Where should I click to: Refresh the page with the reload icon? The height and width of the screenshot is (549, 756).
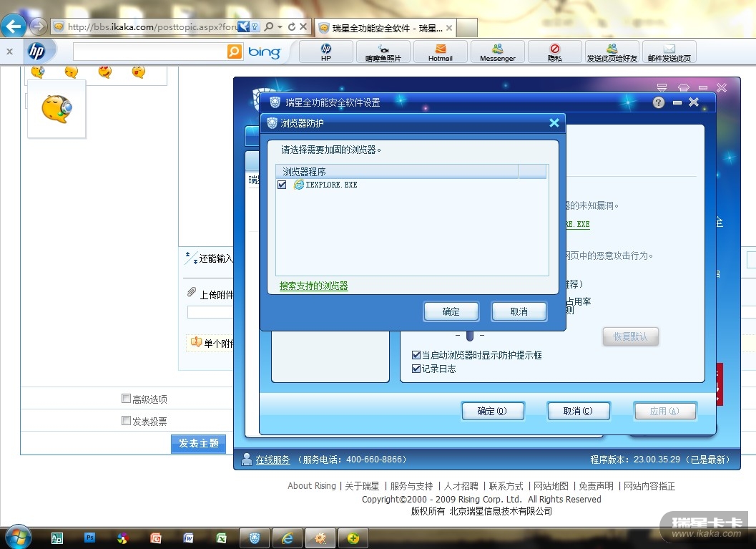click(292, 26)
